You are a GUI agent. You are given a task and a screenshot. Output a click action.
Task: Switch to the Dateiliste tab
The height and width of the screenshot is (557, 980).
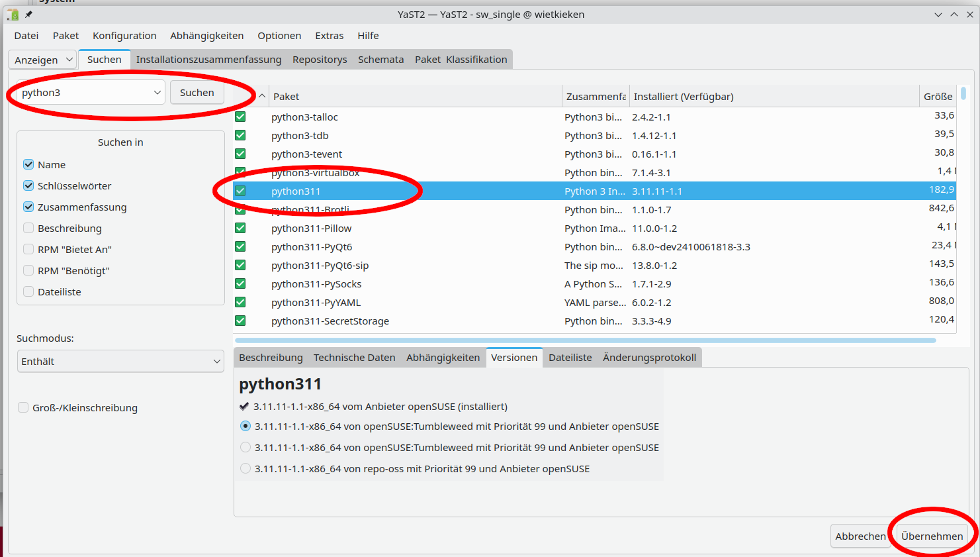pyautogui.click(x=570, y=358)
